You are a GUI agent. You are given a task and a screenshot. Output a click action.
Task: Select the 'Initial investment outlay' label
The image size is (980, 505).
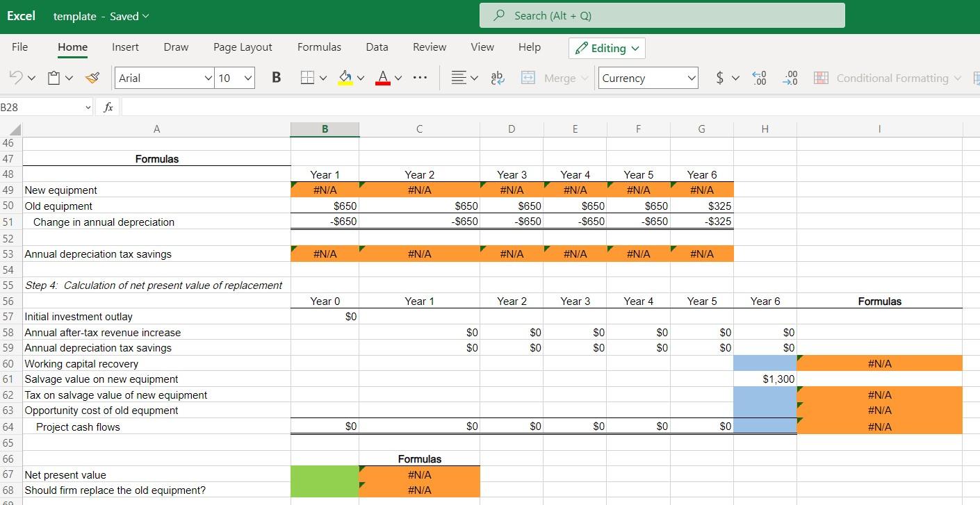pyautogui.click(x=156, y=317)
